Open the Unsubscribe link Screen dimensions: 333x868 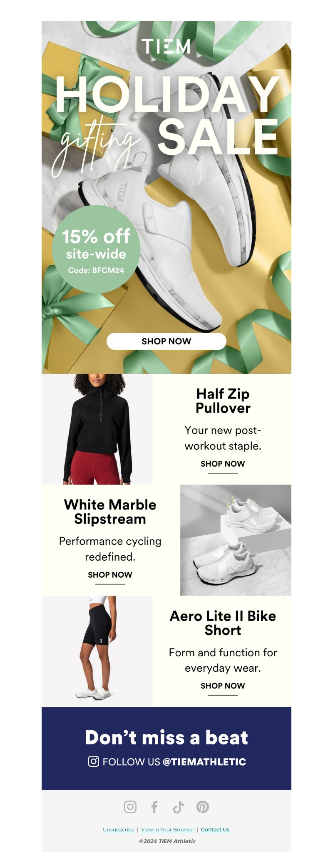pos(119,829)
